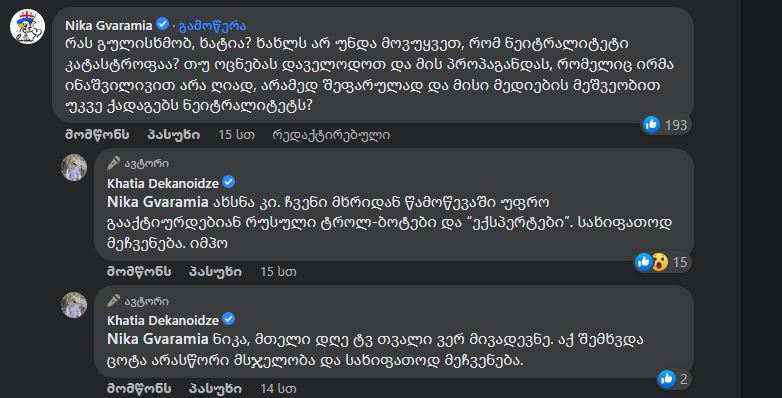Screen dimensions: 782x398
Task: Like Nika Gvaramia's comment via მომწონს
Action: coord(97,135)
